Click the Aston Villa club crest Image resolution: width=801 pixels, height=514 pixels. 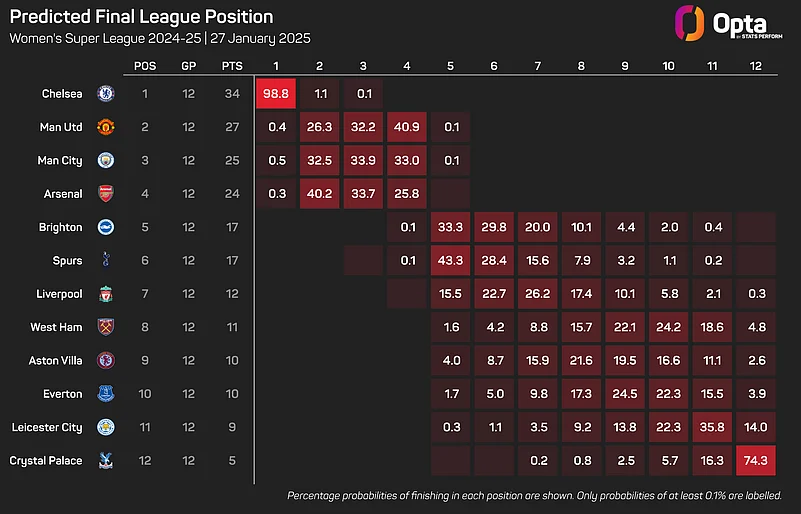click(105, 361)
